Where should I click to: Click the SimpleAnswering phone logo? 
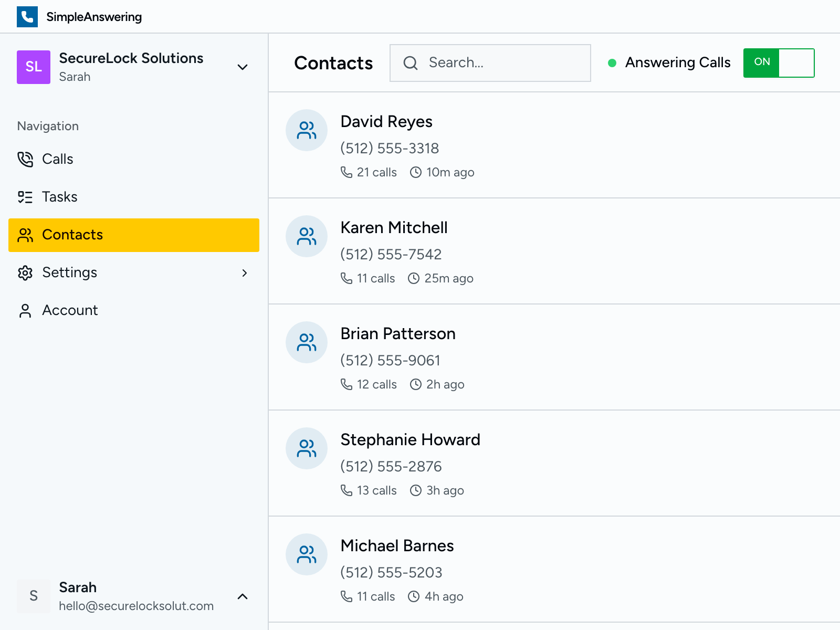coord(27,16)
